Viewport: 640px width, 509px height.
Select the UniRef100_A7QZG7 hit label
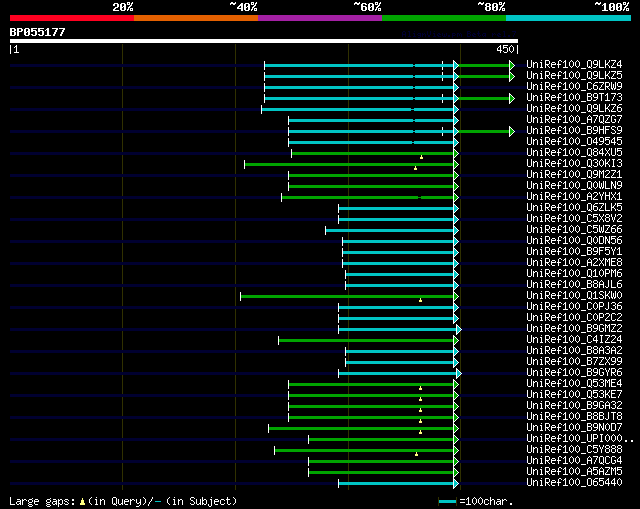click(574, 120)
